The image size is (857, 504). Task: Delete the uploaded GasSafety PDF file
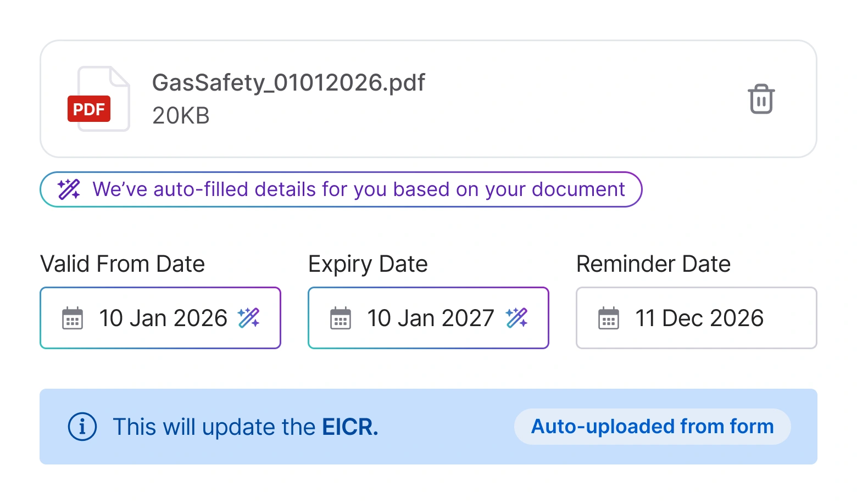point(761,99)
